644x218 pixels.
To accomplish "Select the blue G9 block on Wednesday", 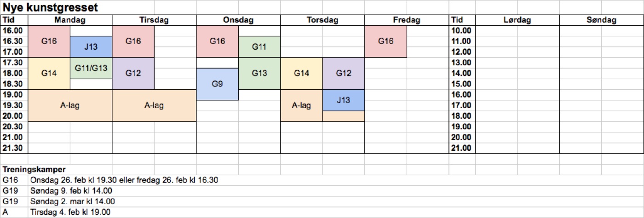I will click(217, 84).
